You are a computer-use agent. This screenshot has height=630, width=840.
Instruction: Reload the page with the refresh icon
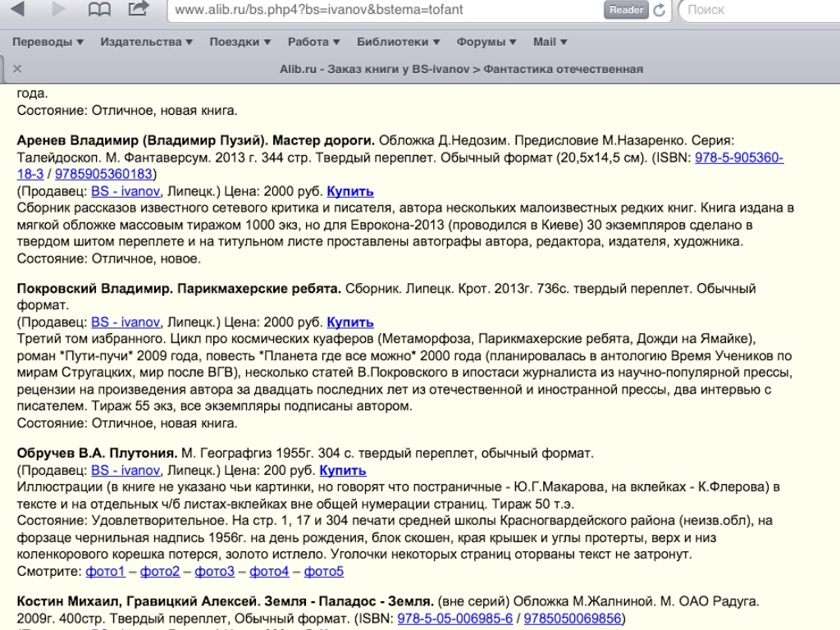pos(659,10)
